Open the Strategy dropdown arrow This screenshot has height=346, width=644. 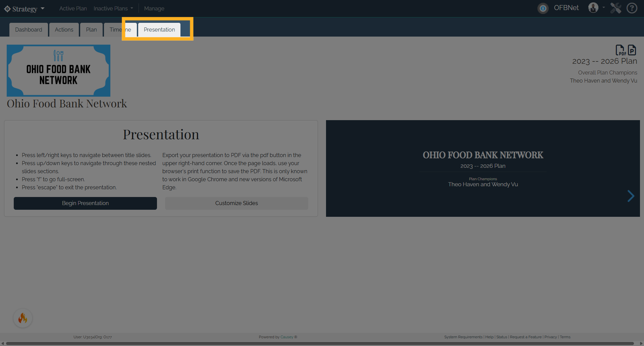click(x=43, y=8)
